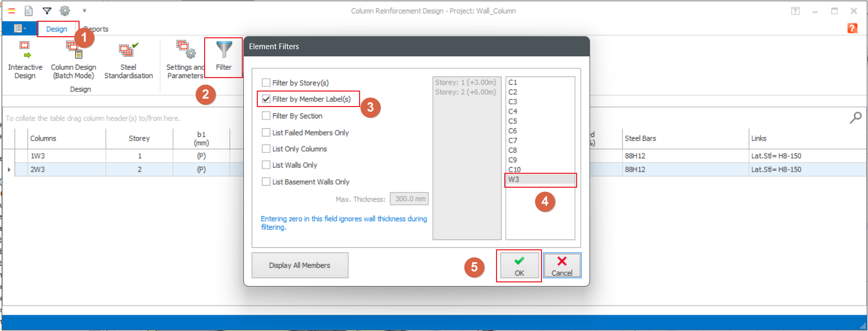
Task: Uncheck Filter by Member Label(s)
Action: tap(266, 99)
